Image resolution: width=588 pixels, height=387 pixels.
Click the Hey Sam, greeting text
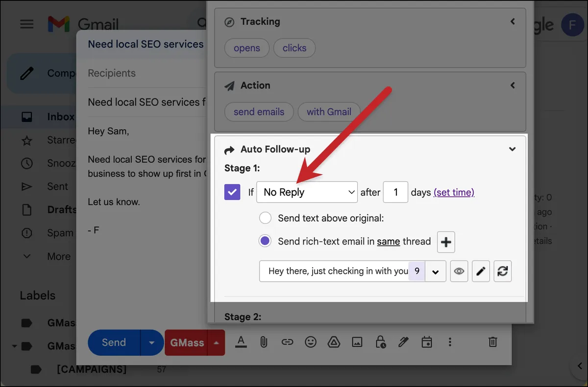tap(108, 131)
